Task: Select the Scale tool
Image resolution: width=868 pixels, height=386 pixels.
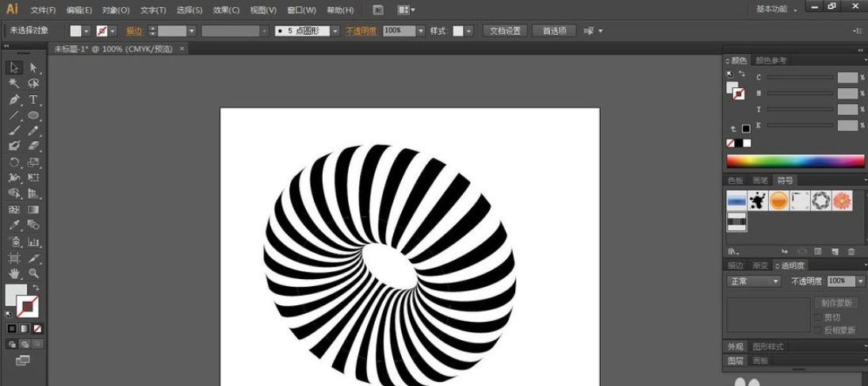Action: point(34,162)
